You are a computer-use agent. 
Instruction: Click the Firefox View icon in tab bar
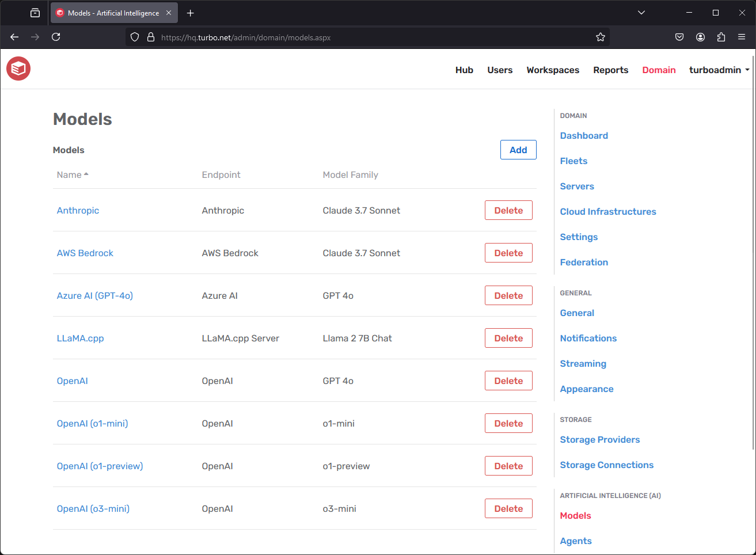pos(35,13)
